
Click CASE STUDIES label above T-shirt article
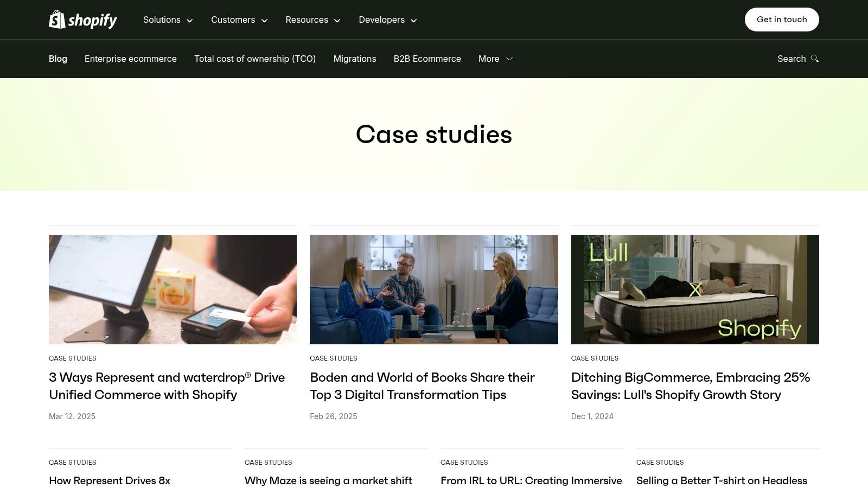pyautogui.click(x=660, y=463)
